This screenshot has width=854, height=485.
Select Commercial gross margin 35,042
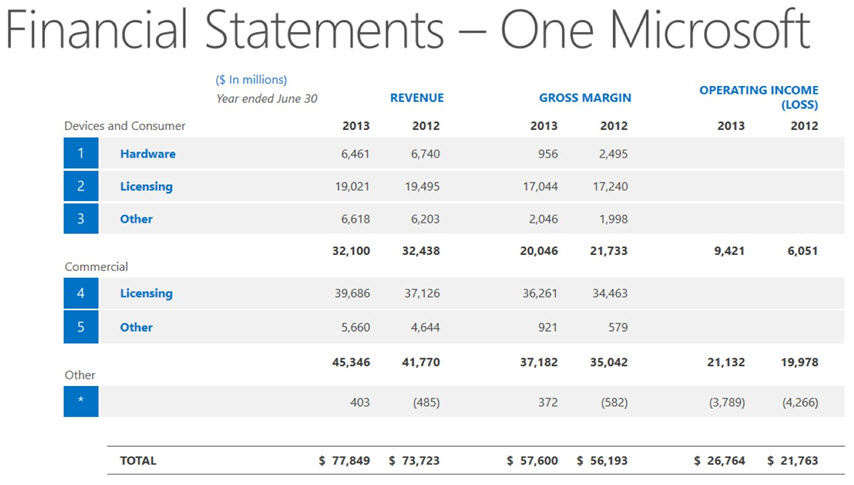tap(609, 362)
